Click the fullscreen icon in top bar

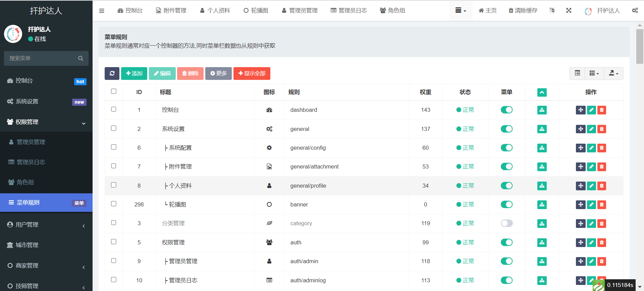569,11
